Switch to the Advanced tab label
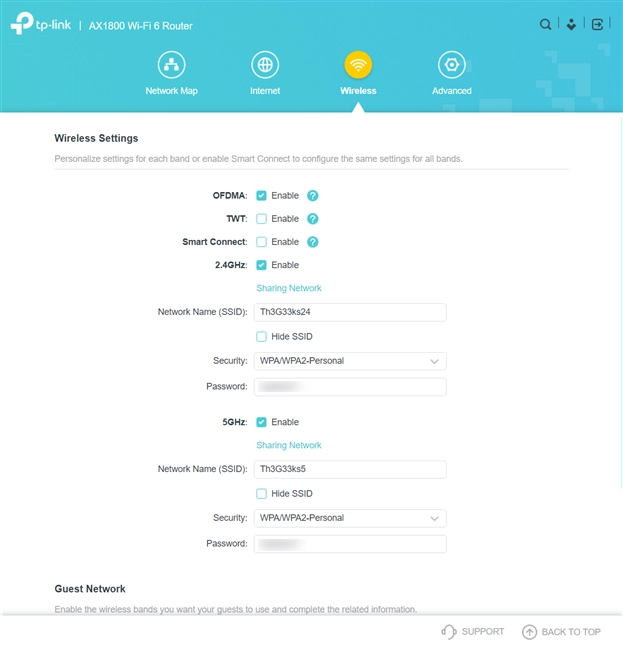623x648 pixels. 452,91
